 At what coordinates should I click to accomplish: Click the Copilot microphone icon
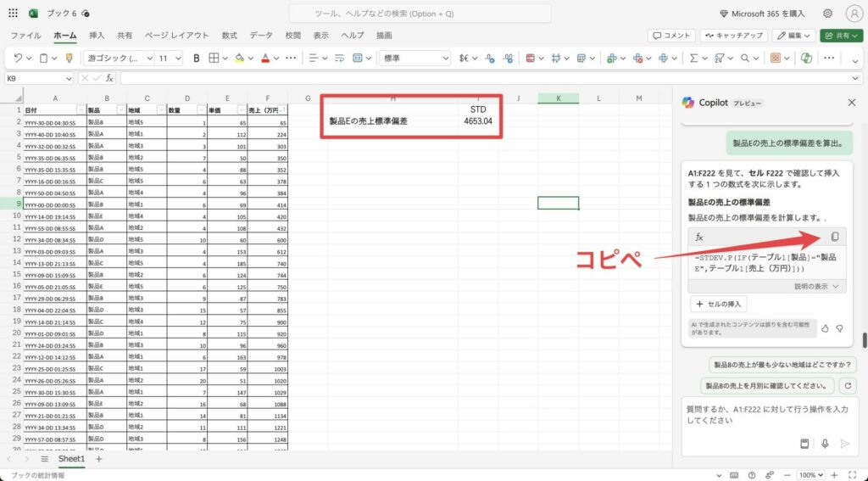pyautogui.click(x=825, y=444)
